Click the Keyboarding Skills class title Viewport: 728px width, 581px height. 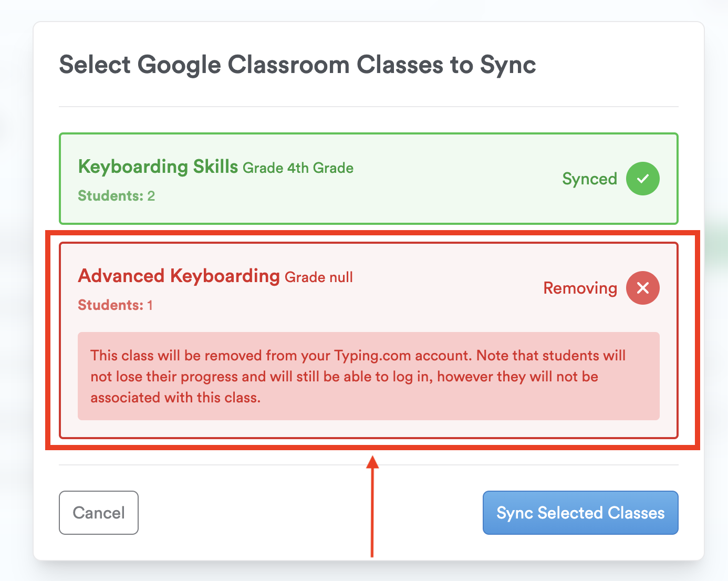pos(158,167)
